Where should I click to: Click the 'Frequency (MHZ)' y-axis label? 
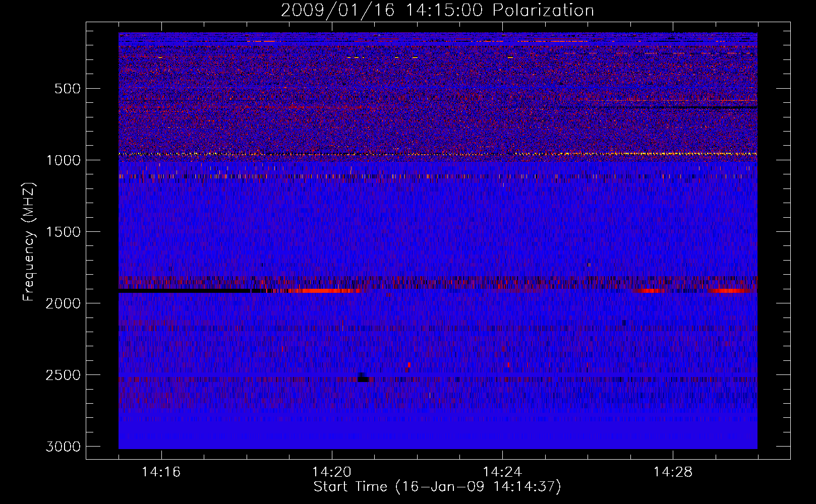(29, 242)
